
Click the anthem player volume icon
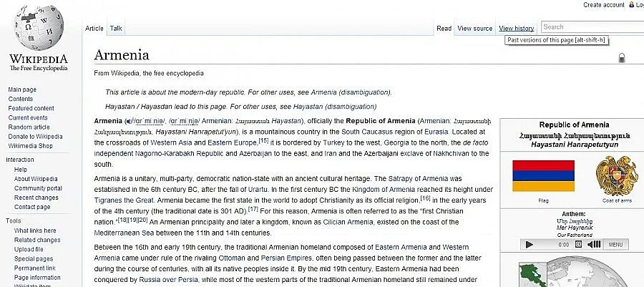tap(594, 244)
